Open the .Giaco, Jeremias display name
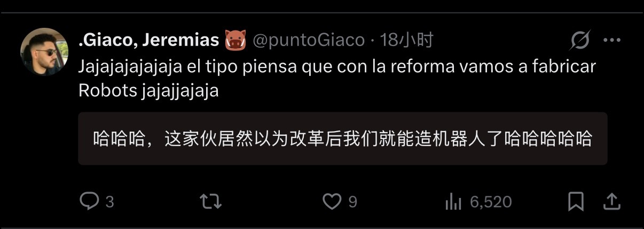This screenshot has height=229, width=644. [149, 40]
